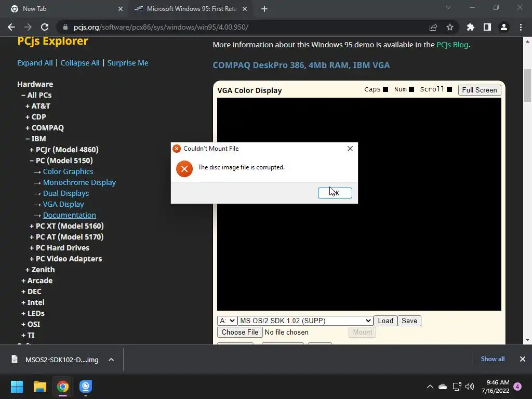The image size is (532, 399).
Task: Open the Dual Displays link
Action: pos(66,193)
